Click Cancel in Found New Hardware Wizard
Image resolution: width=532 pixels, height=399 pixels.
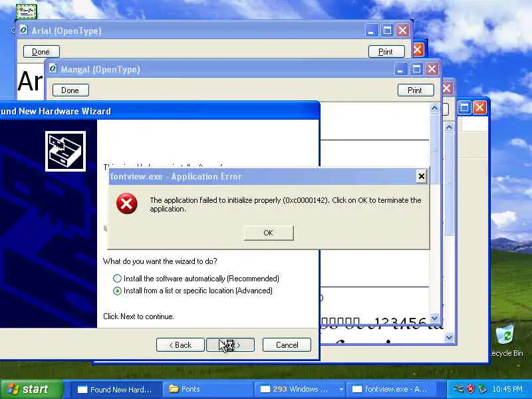coord(287,344)
